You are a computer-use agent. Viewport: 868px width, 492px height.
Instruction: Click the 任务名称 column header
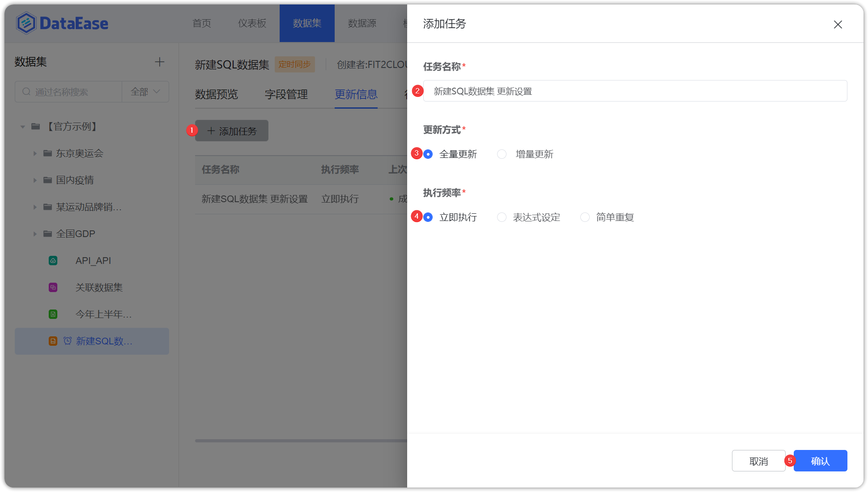[220, 170]
